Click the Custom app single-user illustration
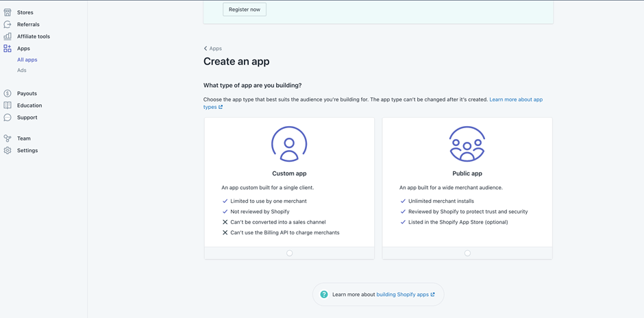Screen dimensions: 644x318 289,144
